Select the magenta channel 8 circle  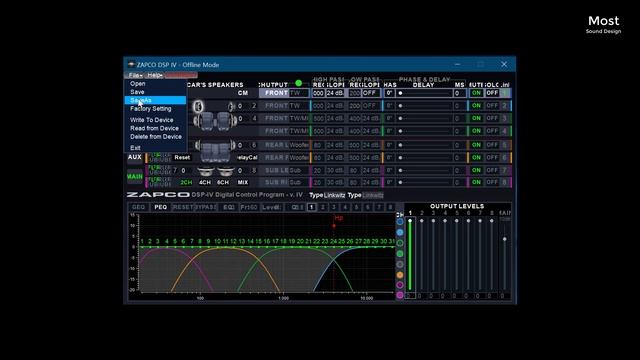(400, 295)
